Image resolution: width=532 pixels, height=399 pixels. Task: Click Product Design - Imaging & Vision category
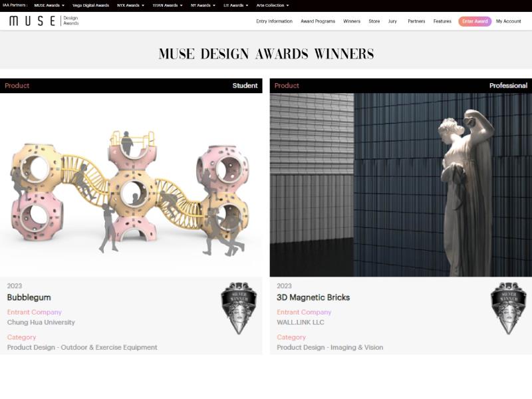[330, 347]
